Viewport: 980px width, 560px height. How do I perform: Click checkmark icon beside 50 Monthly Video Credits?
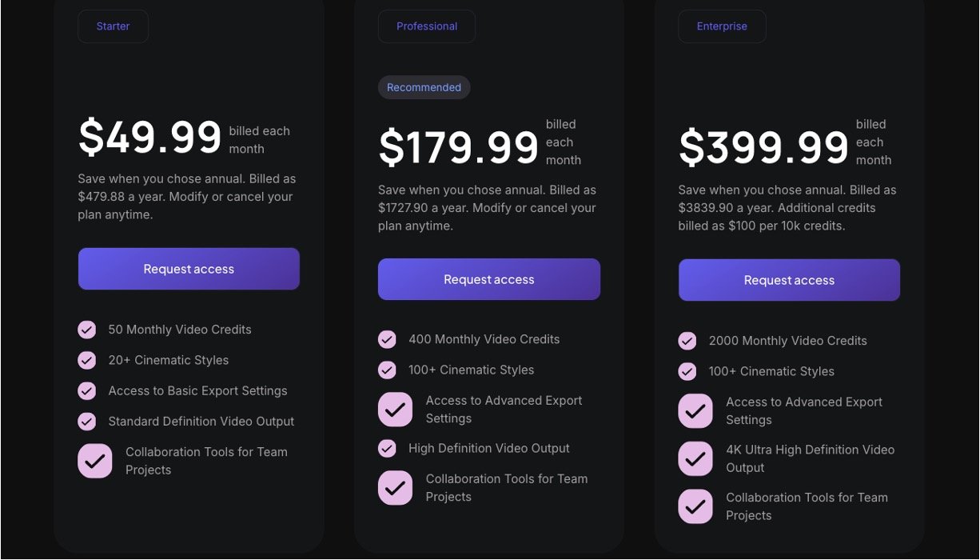click(x=87, y=330)
